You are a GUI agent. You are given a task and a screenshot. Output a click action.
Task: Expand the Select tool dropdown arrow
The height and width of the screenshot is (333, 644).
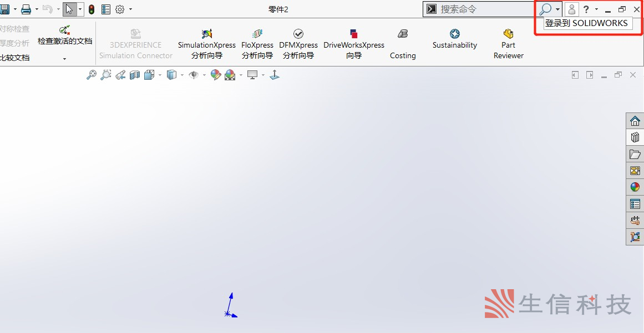(x=80, y=9)
